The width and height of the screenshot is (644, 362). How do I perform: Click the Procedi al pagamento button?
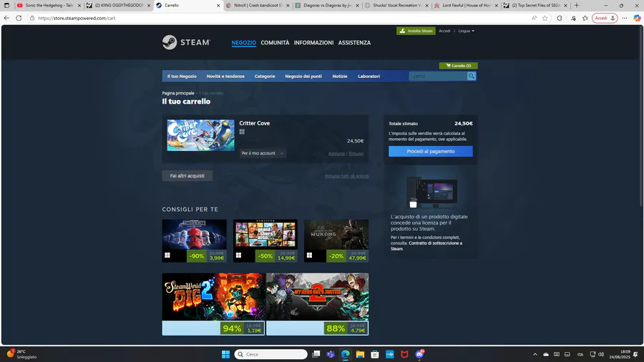coord(431,152)
